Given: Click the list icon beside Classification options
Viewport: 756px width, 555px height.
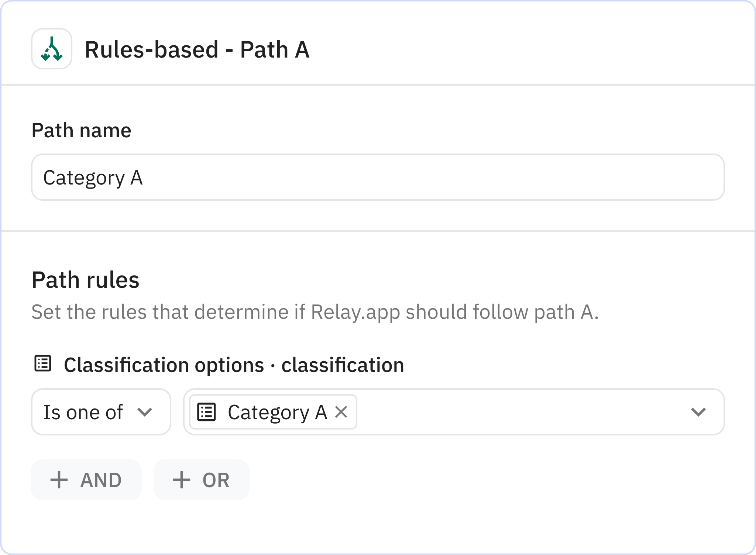Looking at the screenshot, I should point(43,363).
